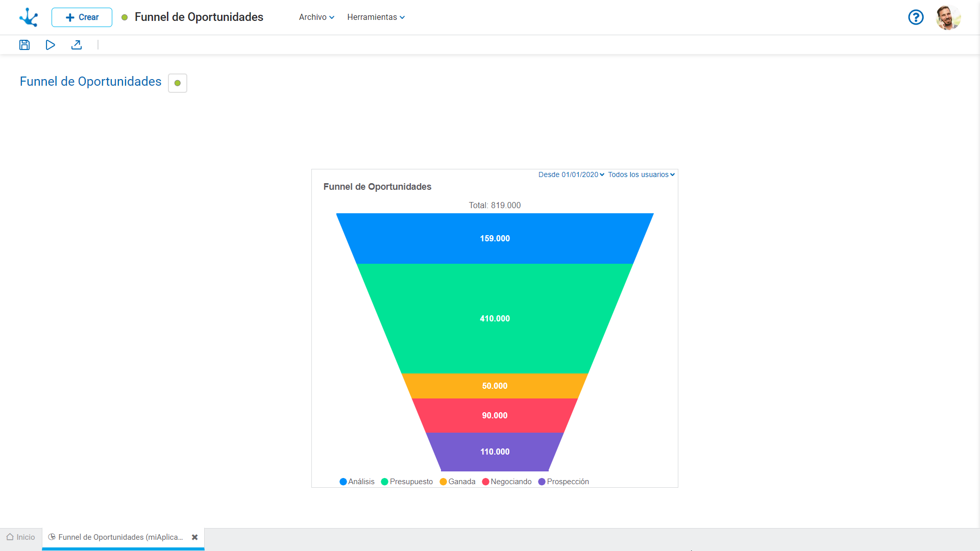This screenshot has height=551, width=980.
Task: Click the header title Funnel de Oportunidades
Action: click(199, 17)
